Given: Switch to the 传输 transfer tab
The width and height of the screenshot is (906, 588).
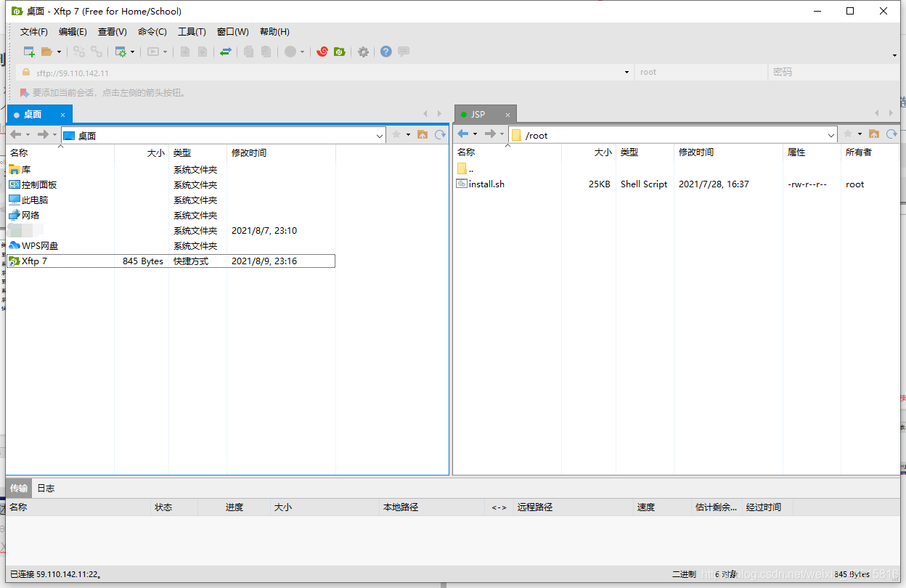Looking at the screenshot, I should [x=19, y=488].
